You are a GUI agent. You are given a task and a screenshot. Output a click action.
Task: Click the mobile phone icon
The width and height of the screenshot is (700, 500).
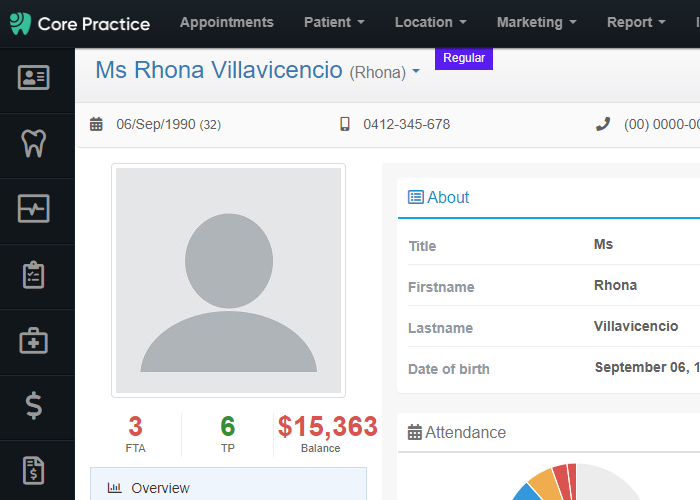345,124
